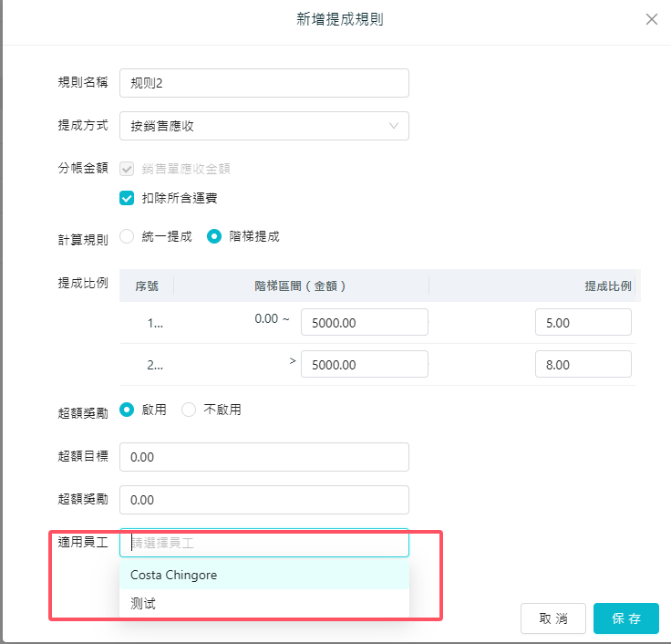Click the 規則名稱 input field
Image resolution: width=671 pixels, height=644 pixels.
tap(263, 83)
